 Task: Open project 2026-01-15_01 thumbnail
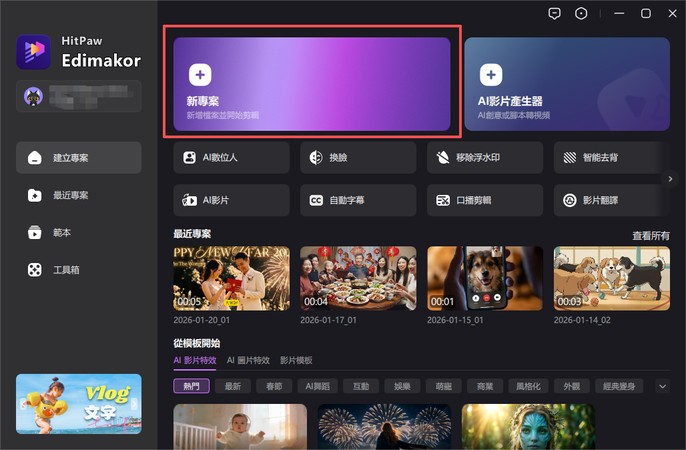coord(485,278)
